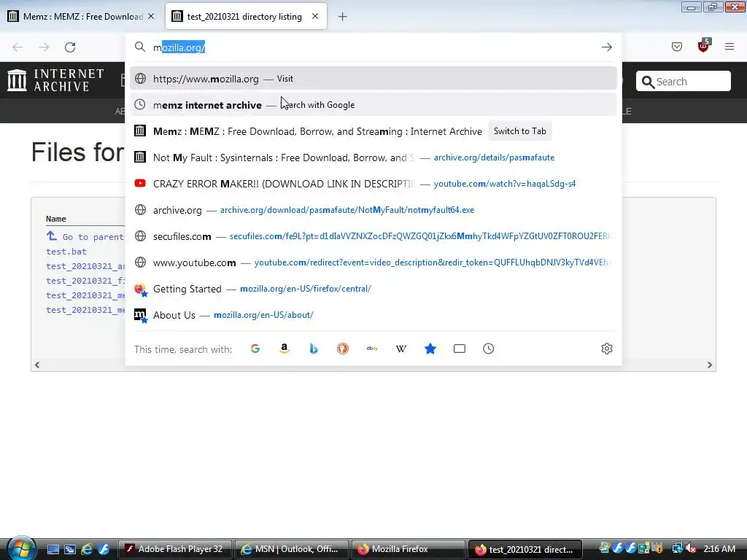Click the left horizontal scrollbar arrow
The image size is (747, 560).
pos(37,365)
